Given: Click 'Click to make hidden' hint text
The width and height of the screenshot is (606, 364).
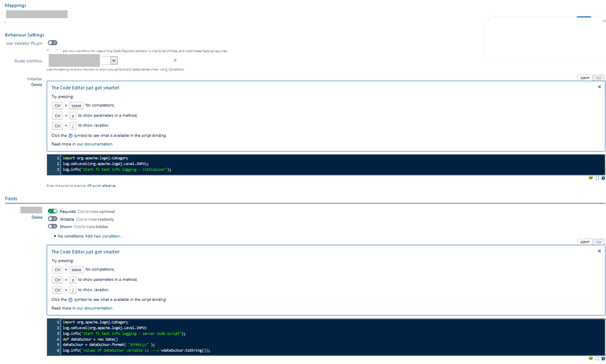Looking at the screenshot, I should pos(91,227).
